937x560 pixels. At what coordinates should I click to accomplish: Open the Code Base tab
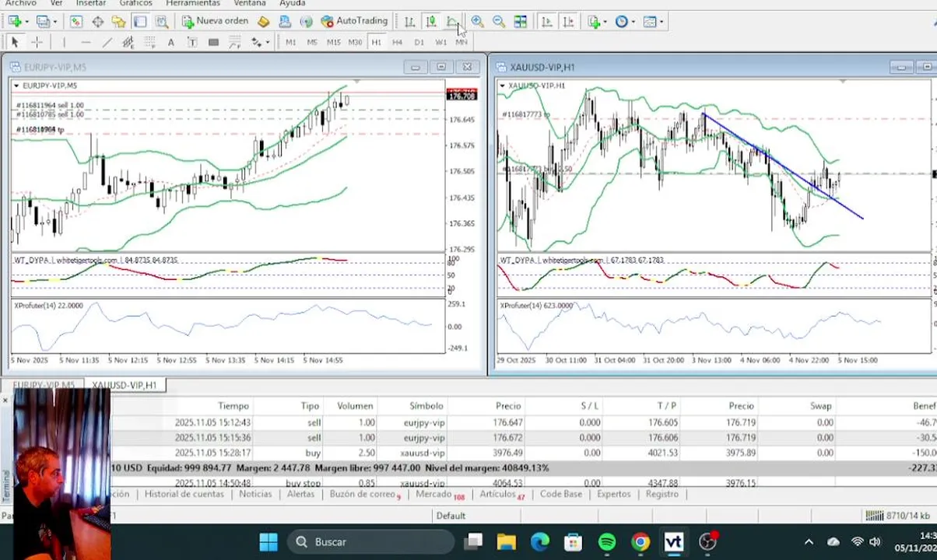point(561,494)
